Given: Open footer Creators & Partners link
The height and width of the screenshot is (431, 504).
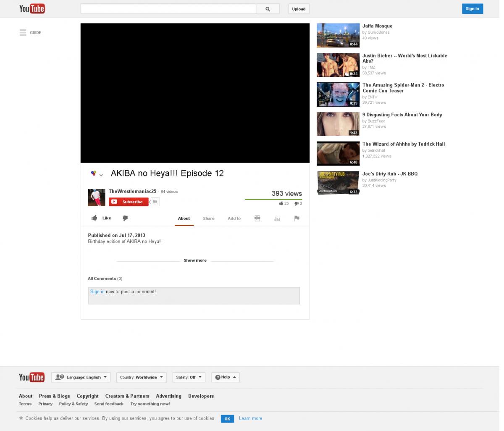Looking at the screenshot, I should (127, 396).
